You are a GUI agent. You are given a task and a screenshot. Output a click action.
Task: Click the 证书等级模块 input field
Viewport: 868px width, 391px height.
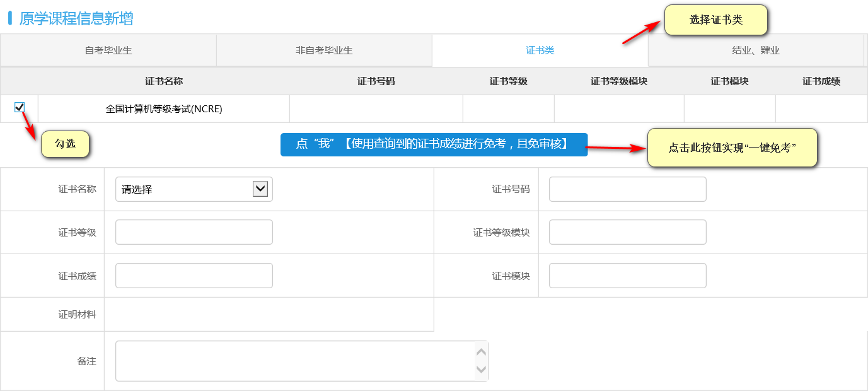627,232
